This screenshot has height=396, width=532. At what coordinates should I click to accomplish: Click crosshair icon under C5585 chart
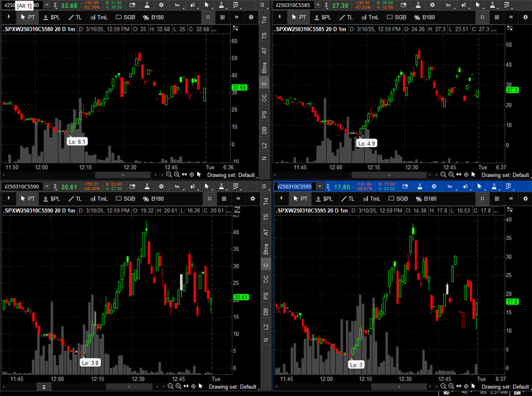coord(466,174)
